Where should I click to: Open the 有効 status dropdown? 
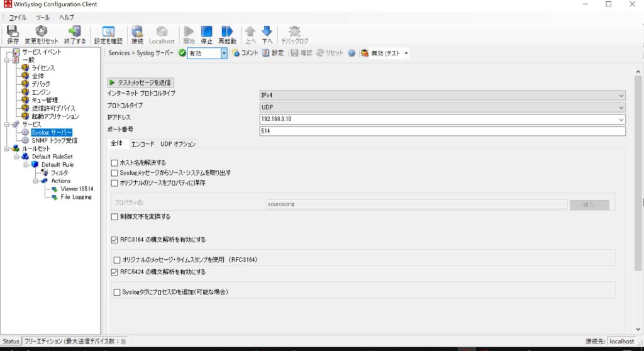224,53
